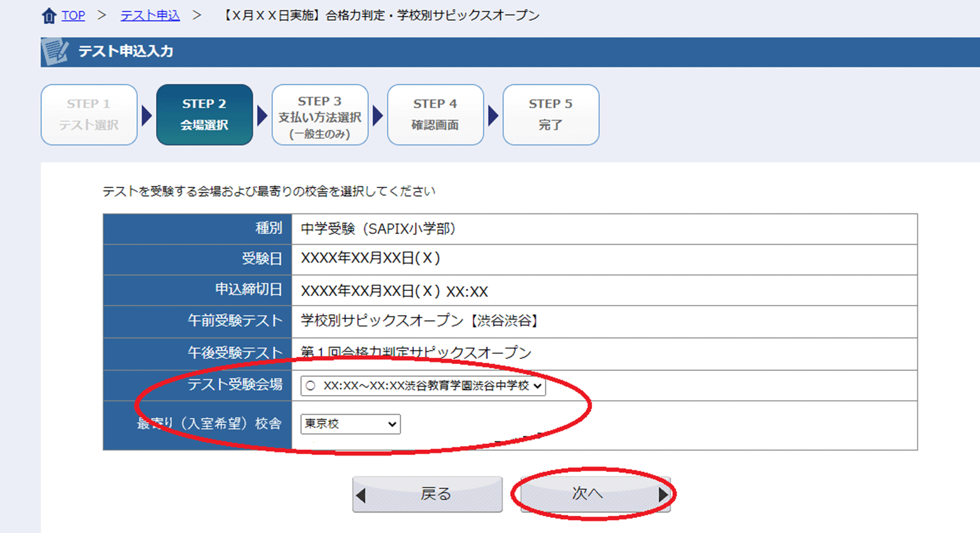Click the arrow between STEP 1 and STEP 2
The height and width of the screenshot is (533, 980).
pos(147,116)
